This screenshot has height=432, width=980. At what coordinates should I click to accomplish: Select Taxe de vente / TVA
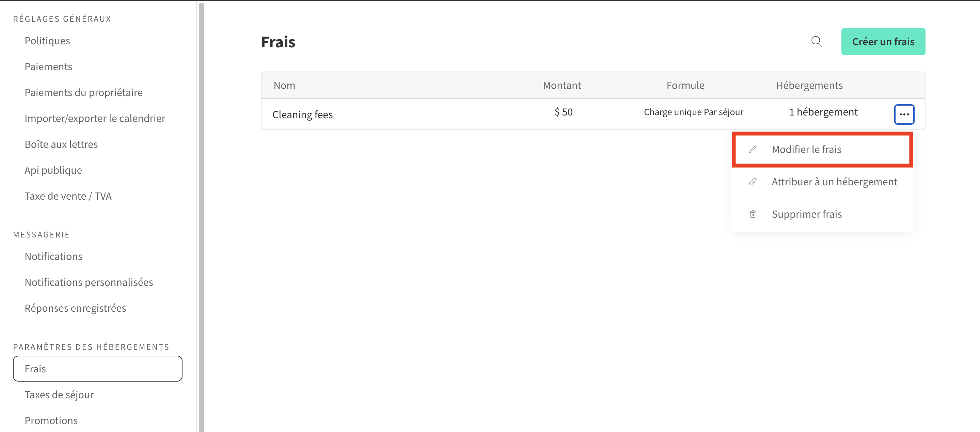[68, 196]
